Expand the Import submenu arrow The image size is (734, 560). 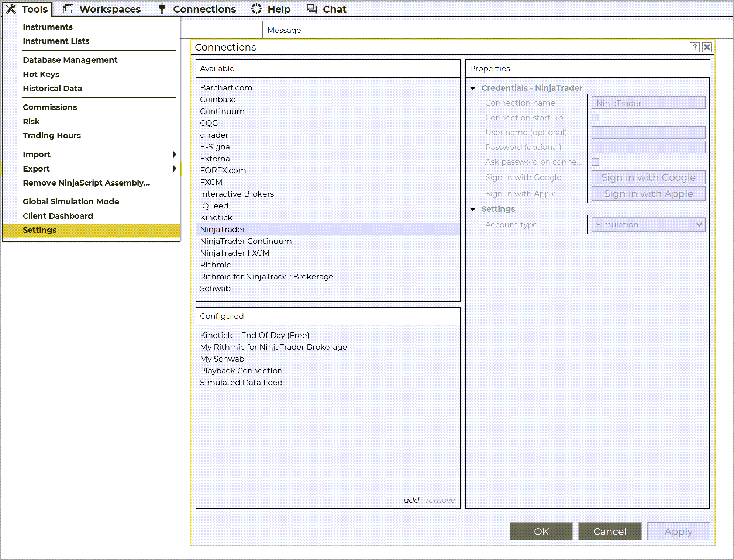click(x=175, y=155)
